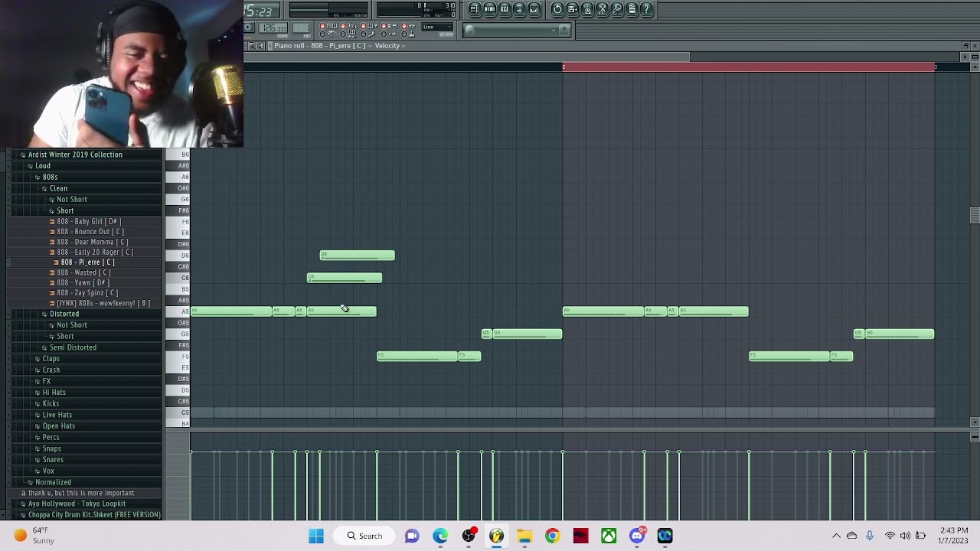This screenshot has width=980, height=551.
Task: Click the scissors toolbar icon
Action: 603,9
